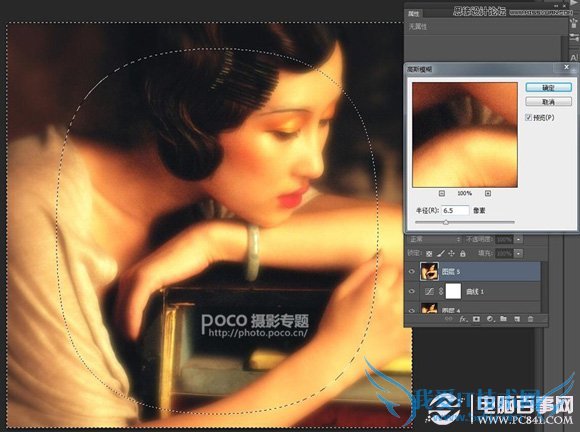Select the 图层 4 layer thumbnail
The width and height of the screenshot is (580, 432).
tap(429, 308)
